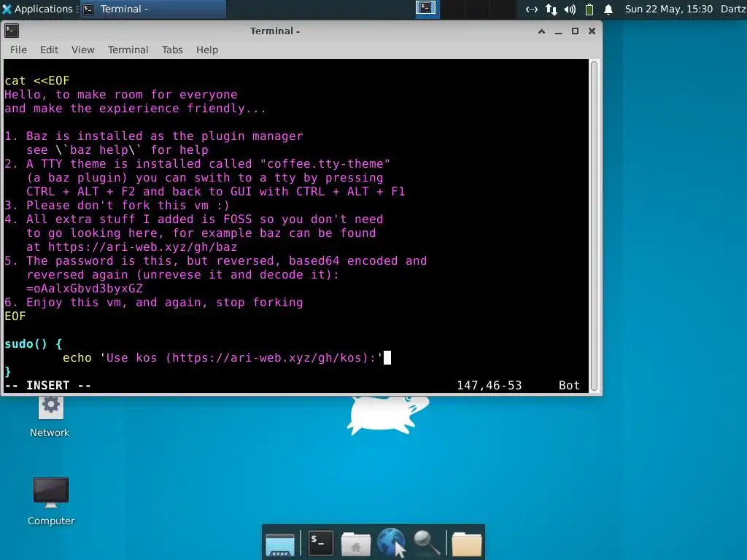The image size is (747, 560).
Task: Open the Network desktop icon
Action: (x=50, y=416)
